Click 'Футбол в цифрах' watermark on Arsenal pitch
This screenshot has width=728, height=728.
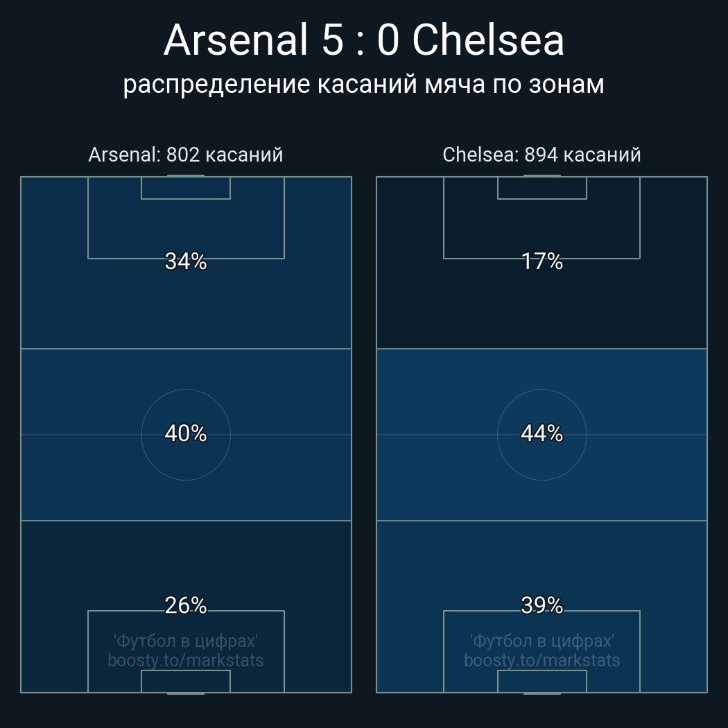coord(186,641)
